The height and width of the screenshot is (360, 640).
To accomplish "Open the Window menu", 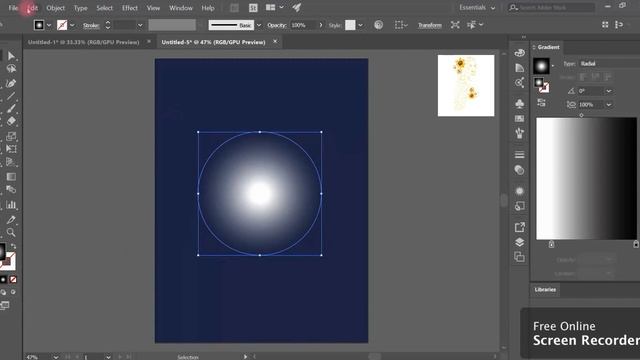I will coord(181,8).
